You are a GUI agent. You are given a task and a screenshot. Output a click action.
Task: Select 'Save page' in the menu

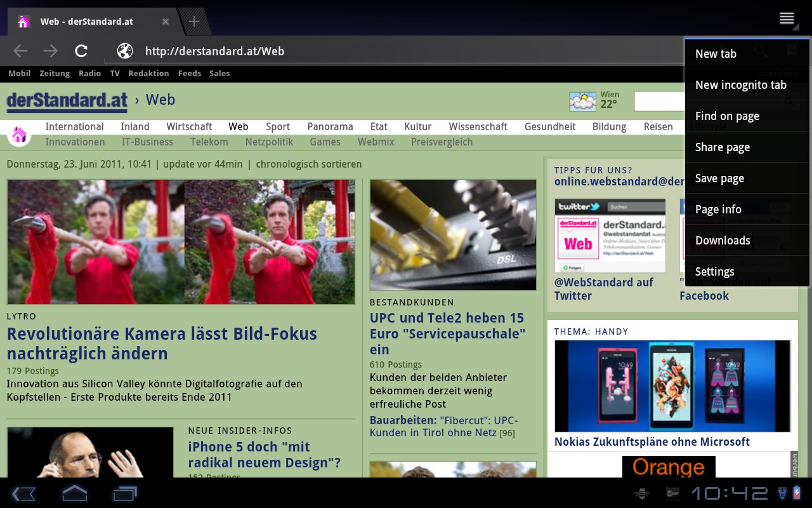747,178
